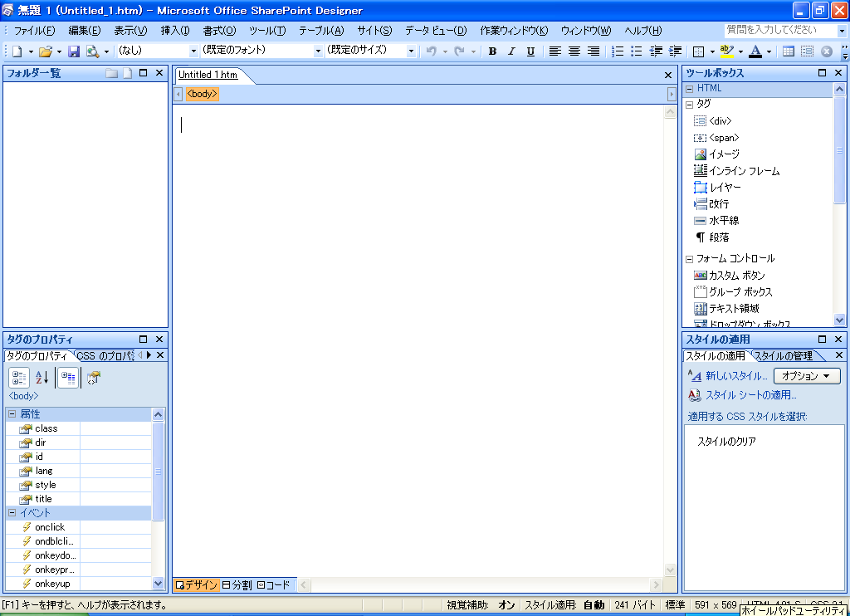Apply the highlight color

tap(726, 51)
